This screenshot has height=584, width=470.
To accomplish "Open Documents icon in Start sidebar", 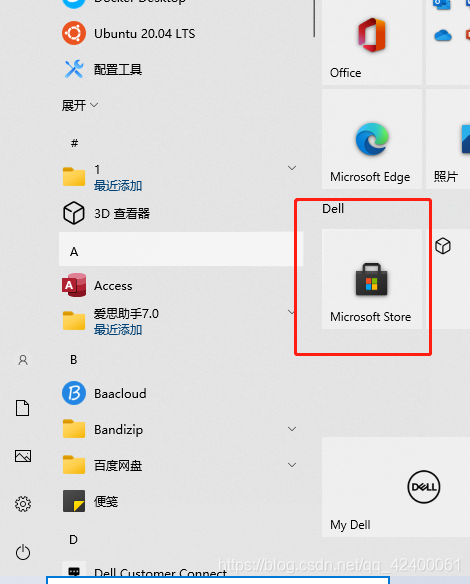I will click(23, 408).
